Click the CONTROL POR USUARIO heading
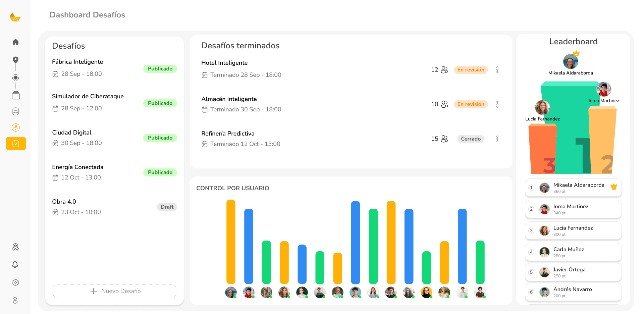Viewport: 644px width, 314px height. 233,188
